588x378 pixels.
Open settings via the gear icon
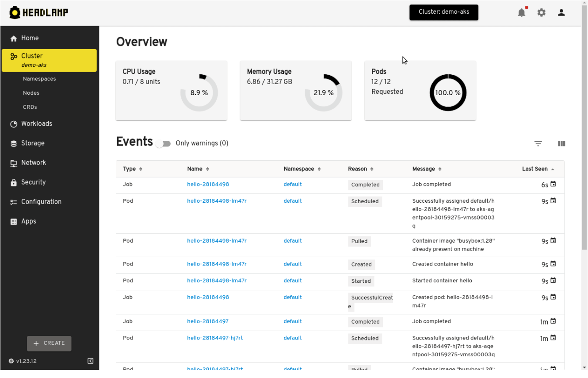click(542, 13)
